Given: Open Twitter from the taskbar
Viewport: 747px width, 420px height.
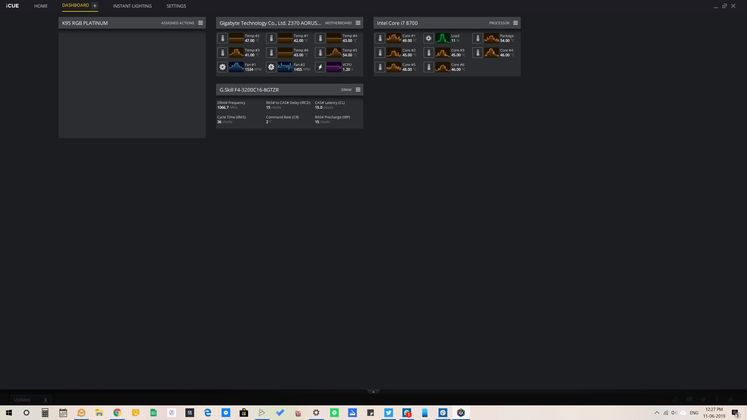Looking at the screenshot, I should tap(389, 413).
